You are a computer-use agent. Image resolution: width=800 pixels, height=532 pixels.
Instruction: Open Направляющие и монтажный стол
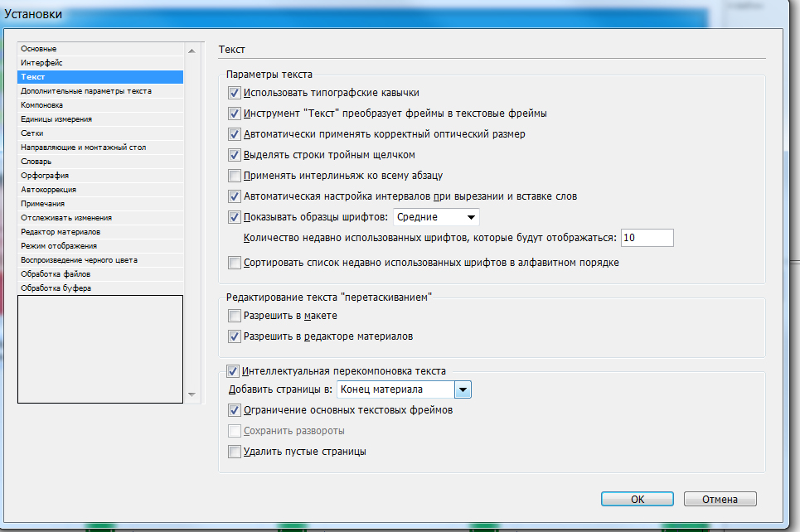[x=100, y=148]
